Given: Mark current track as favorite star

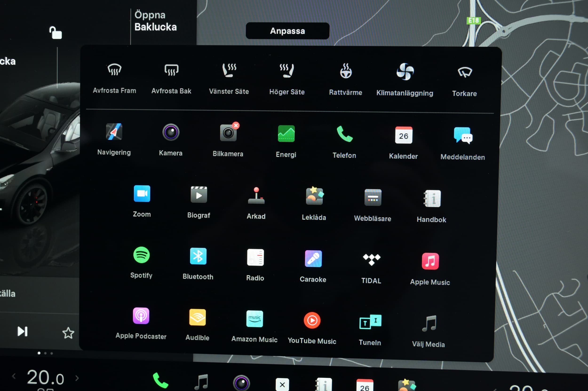Looking at the screenshot, I should pos(68,333).
